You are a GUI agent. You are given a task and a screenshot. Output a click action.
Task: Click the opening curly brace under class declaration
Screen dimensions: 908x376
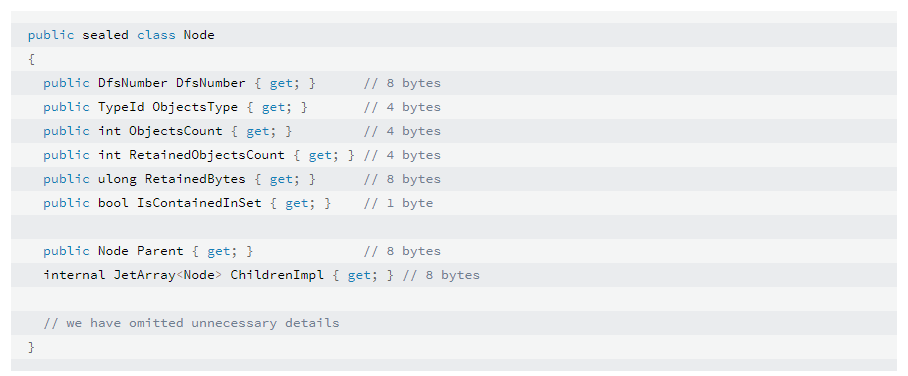click(x=31, y=59)
